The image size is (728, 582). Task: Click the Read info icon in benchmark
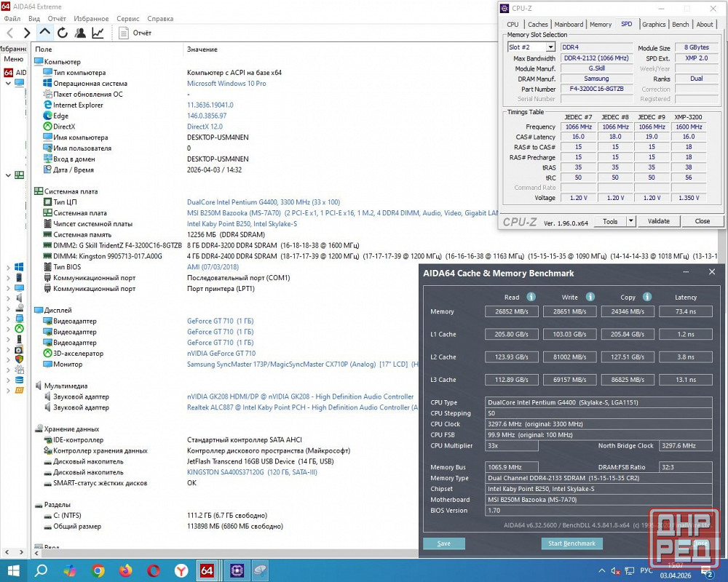pos(531,297)
